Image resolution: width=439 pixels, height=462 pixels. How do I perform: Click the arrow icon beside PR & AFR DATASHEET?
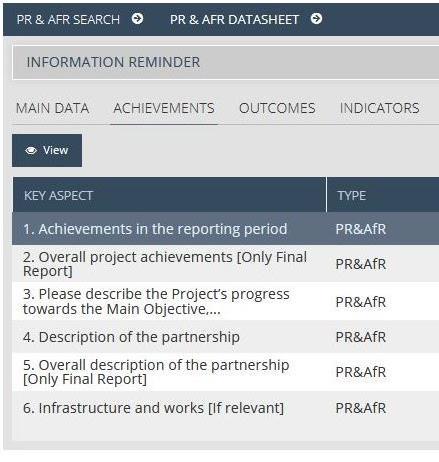pyautogui.click(x=316, y=19)
